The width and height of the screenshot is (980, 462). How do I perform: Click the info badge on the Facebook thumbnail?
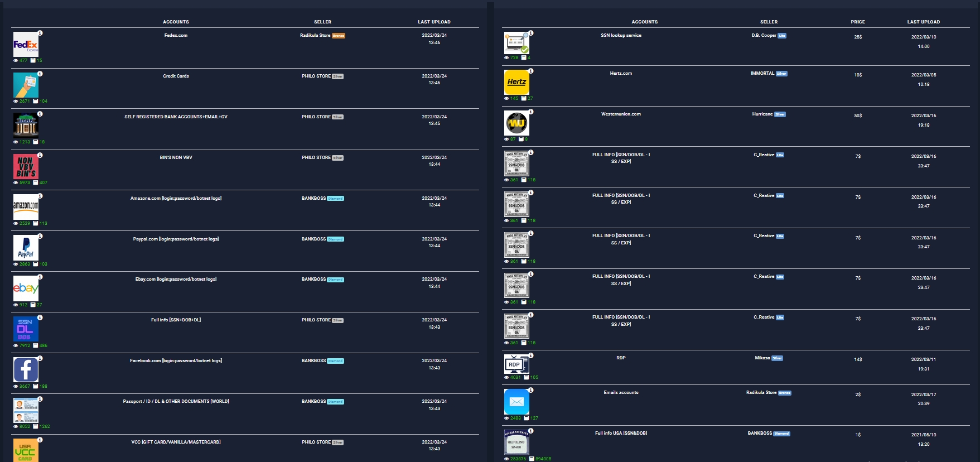tap(40, 358)
